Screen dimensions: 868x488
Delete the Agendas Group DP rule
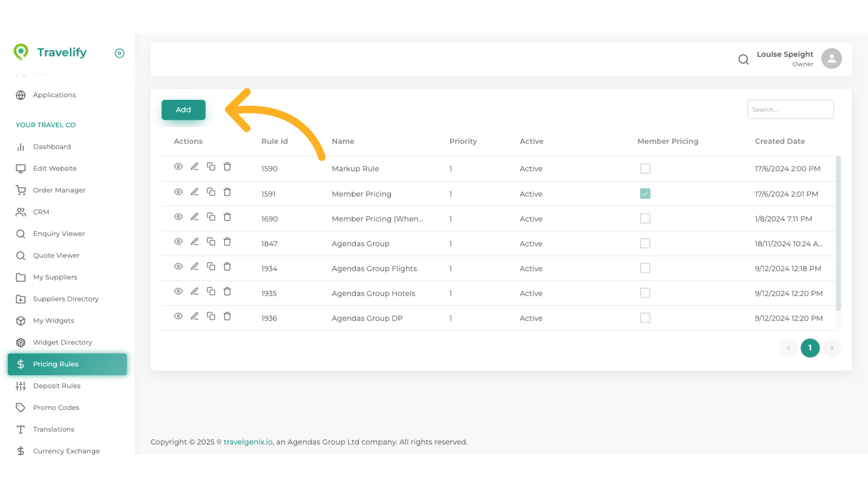pyautogui.click(x=227, y=316)
